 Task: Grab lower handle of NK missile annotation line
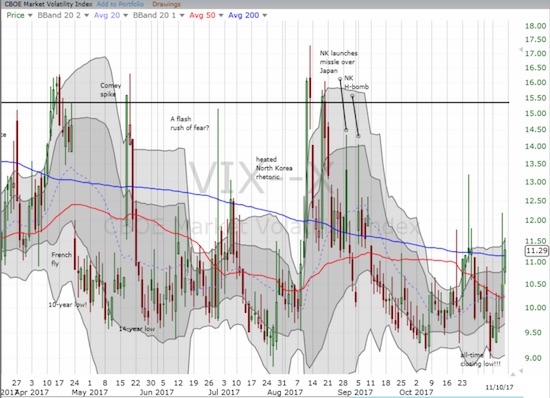pyautogui.click(x=346, y=130)
